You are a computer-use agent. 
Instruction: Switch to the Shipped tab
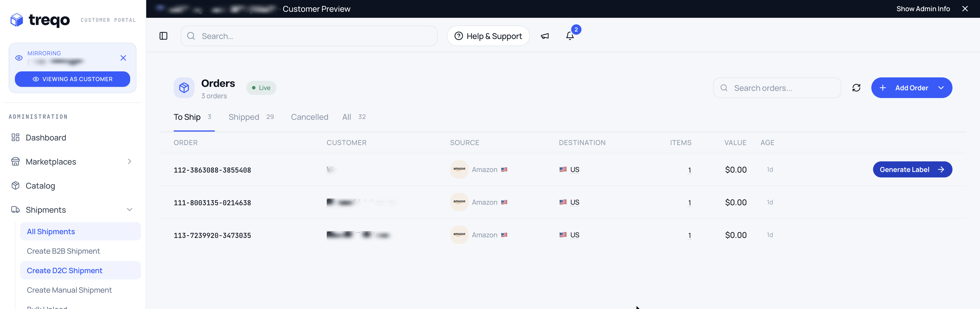pyautogui.click(x=251, y=117)
